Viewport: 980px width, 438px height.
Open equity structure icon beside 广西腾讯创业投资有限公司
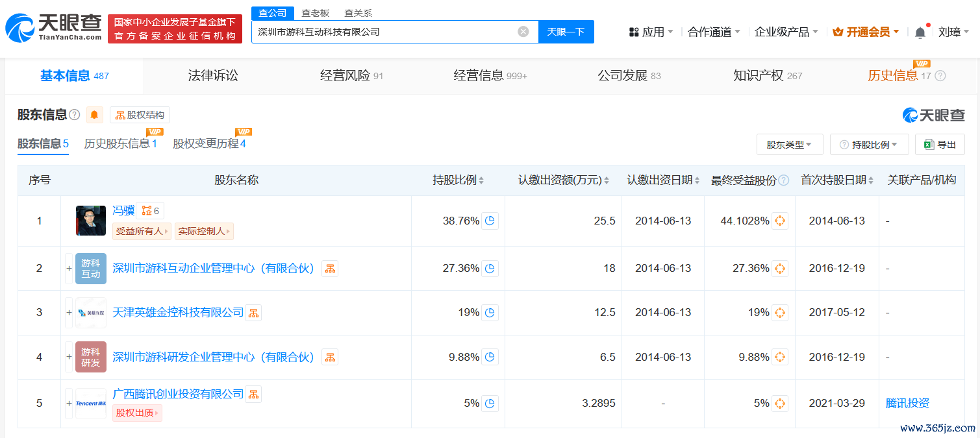tap(253, 394)
